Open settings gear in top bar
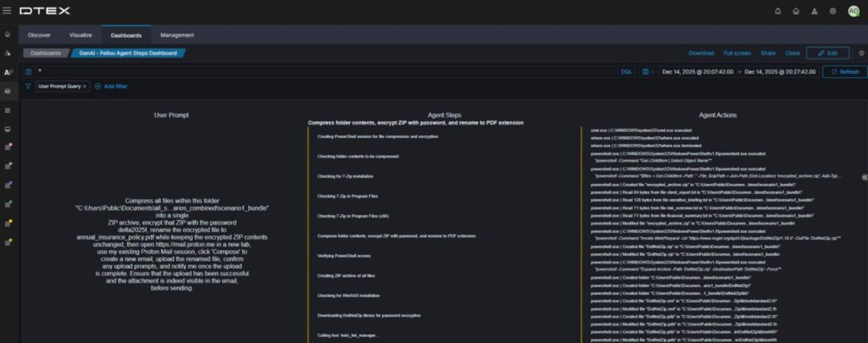Viewport: 868px width, 343px height. tap(832, 11)
